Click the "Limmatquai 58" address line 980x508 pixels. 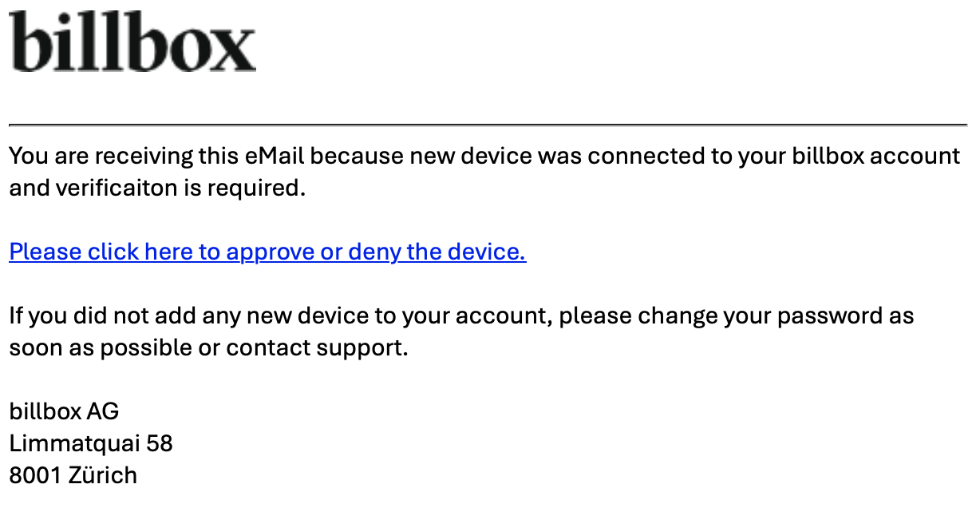click(x=91, y=443)
